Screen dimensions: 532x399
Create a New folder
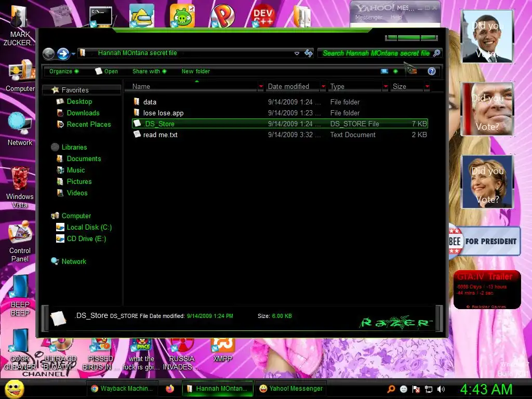click(x=196, y=71)
